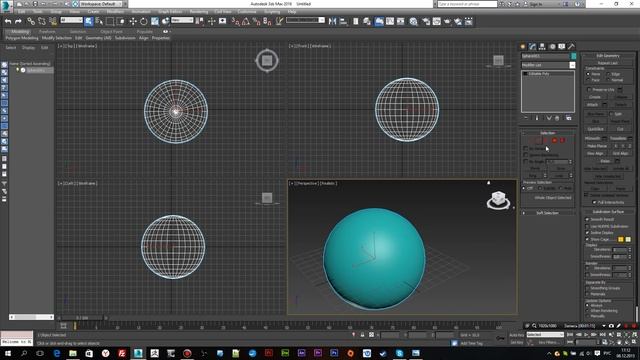The height and width of the screenshot is (360, 640).
Task: Open the Graph Editors menu
Action: pos(170,12)
